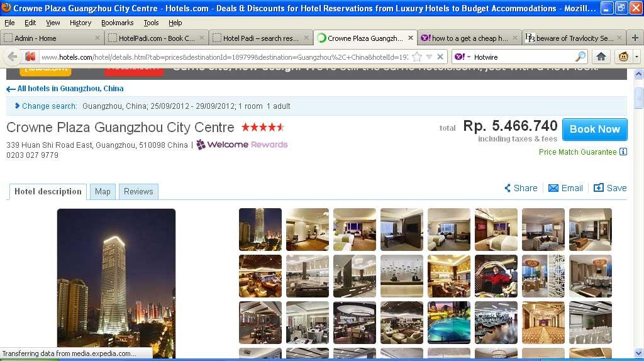Switch to the Hotel Padi – search res... tab

[260, 38]
